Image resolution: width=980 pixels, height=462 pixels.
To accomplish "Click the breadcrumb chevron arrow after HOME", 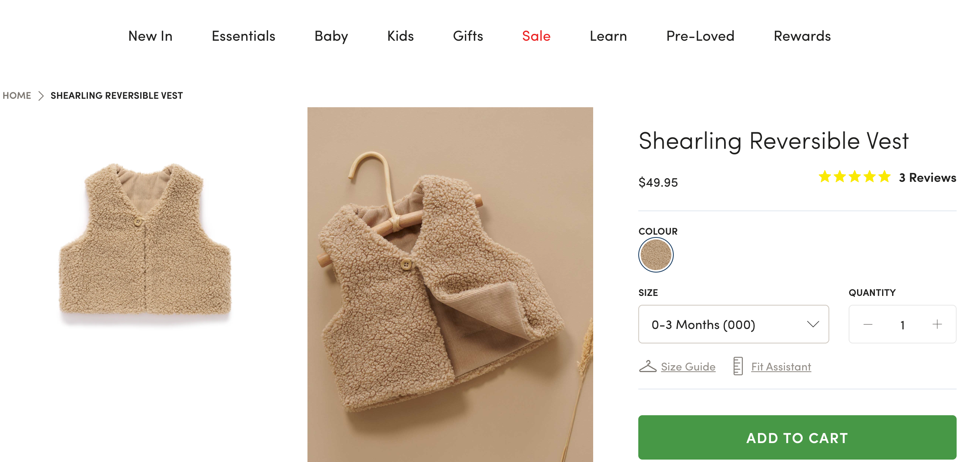I will click(x=41, y=96).
